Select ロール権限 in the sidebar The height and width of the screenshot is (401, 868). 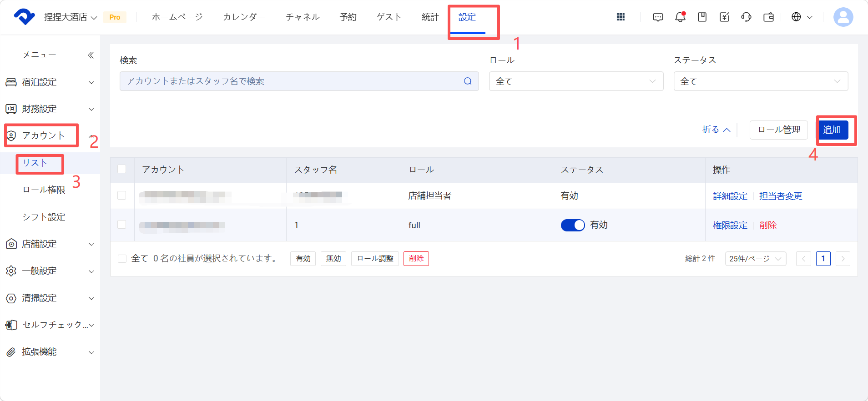(x=44, y=190)
